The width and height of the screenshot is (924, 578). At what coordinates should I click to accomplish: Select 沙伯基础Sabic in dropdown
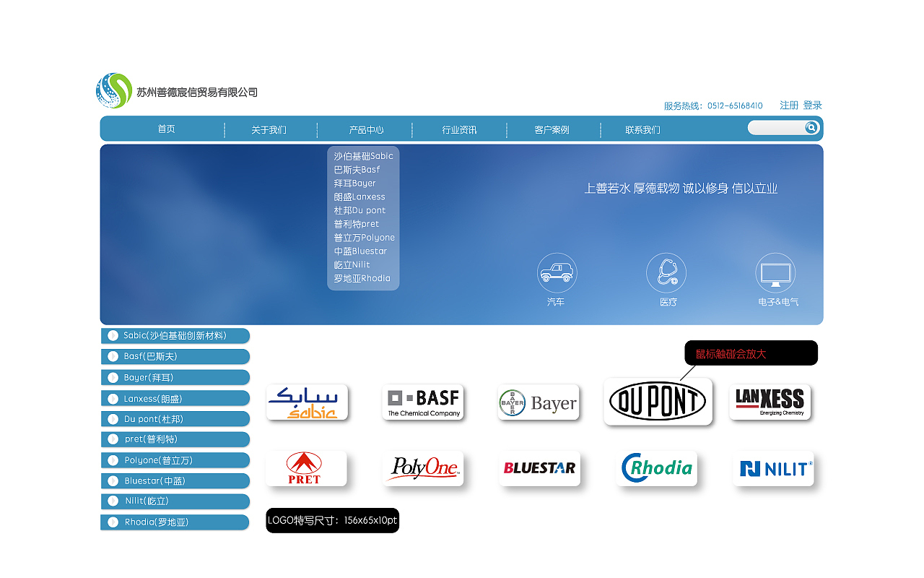tap(363, 156)
